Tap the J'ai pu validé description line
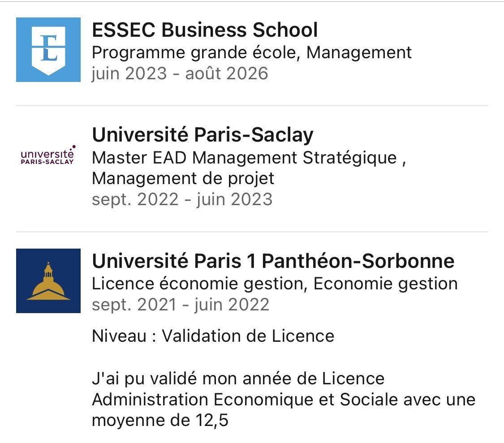The width and height of the screenshot is (504, 443). point(238,378)
